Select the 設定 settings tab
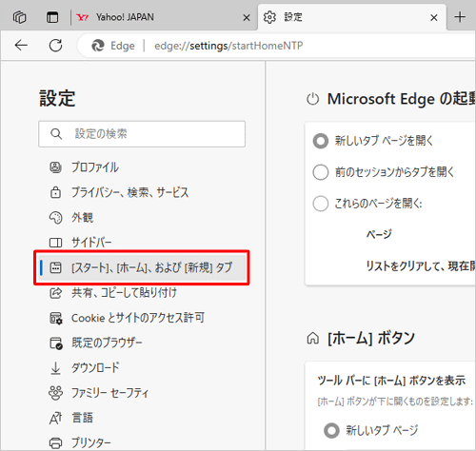Image resolution: width=476 pixels, height=451 pixels. click(x=351, y=17)
